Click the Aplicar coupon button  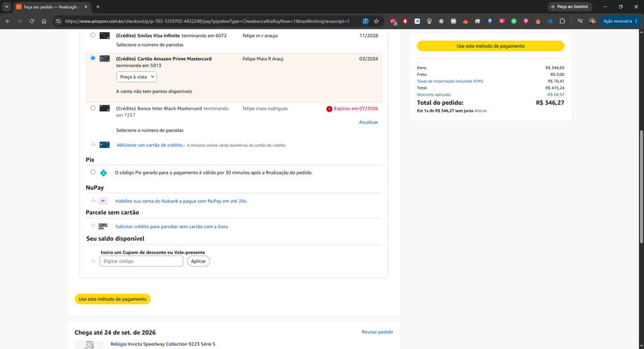coord(198,261)
